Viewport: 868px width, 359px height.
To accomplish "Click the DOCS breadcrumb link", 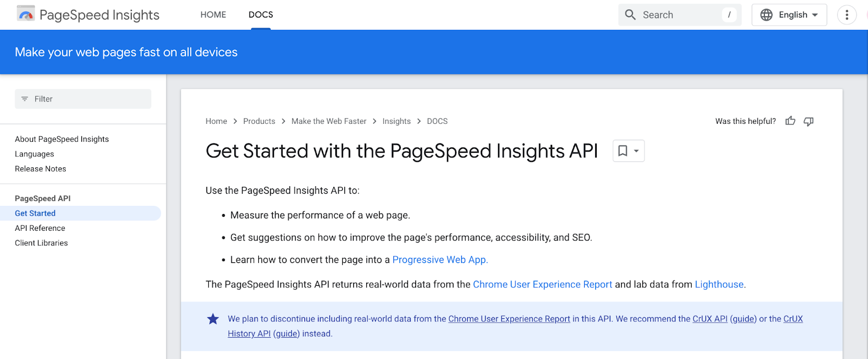I will [437, 121].
